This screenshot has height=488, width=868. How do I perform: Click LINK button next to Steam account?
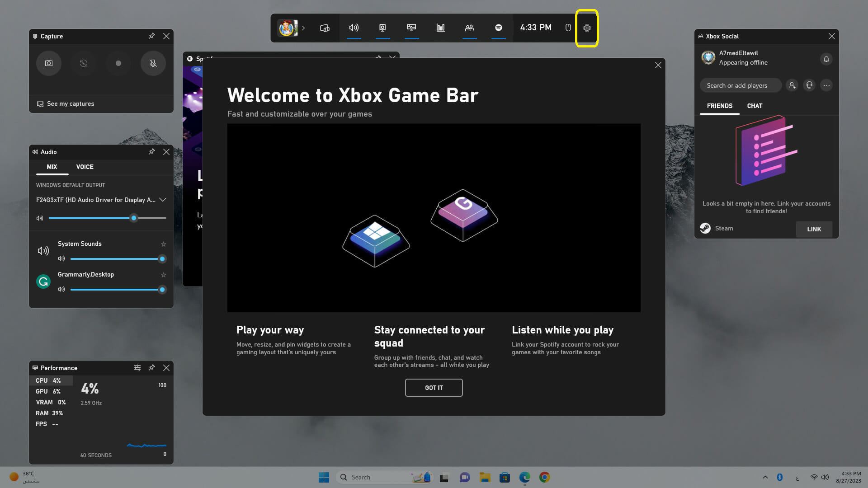pyautogui.click(x=814, y=229)
